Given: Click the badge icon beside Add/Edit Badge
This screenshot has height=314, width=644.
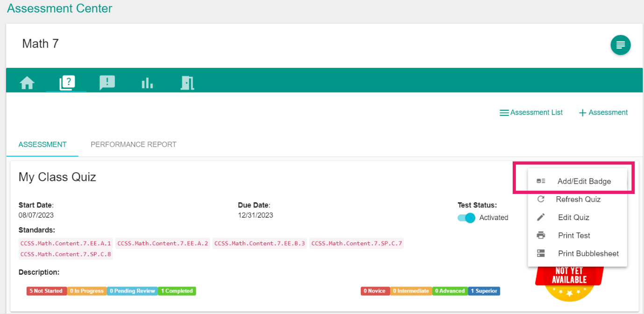Looking at the screenshot, I should coord(541,181).
